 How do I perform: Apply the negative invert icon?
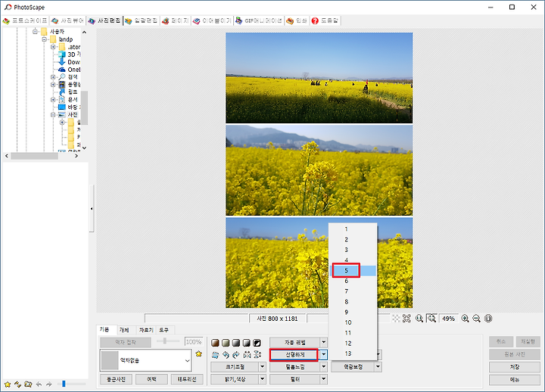pos(257,343)
